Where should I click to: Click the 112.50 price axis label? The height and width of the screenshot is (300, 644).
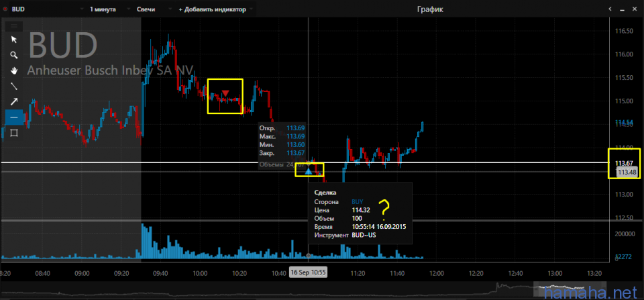pyautogui.click(x=624, y=217)
